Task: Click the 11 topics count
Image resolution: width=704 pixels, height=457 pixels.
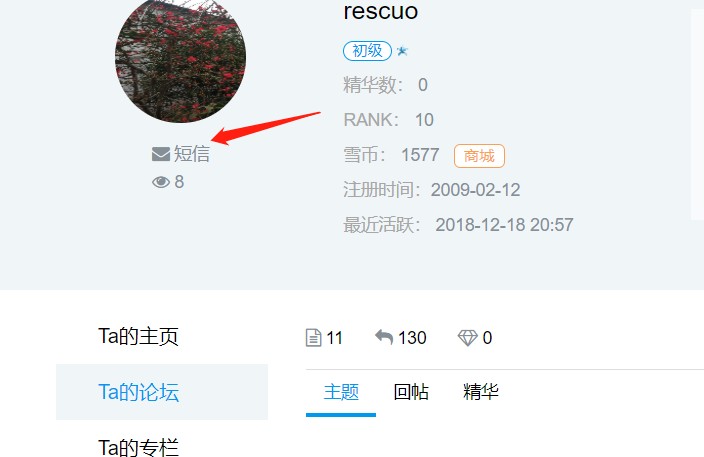Action: (x=334, y=338)
